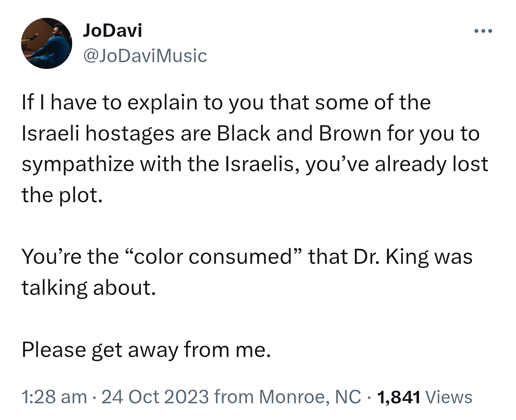516x420 pixels.
Task: Click the word "sympathize" in the tweet
Action: tap(78, 164)
